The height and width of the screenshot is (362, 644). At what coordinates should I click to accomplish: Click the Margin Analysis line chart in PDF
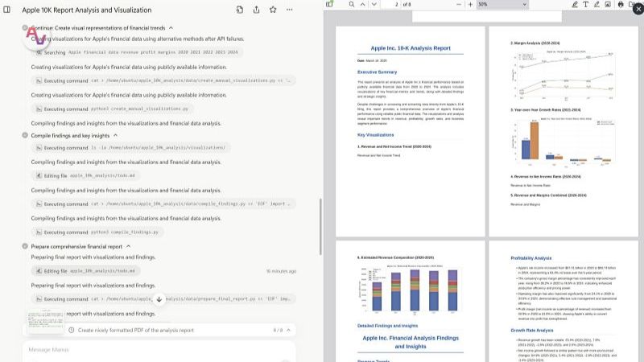click(x=563, y=75)
